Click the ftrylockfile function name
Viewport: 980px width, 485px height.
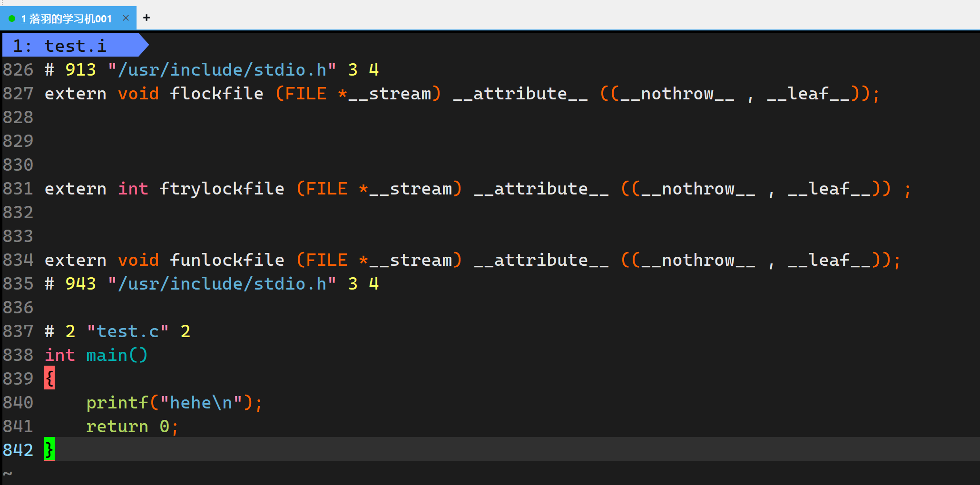click(222, 189)
